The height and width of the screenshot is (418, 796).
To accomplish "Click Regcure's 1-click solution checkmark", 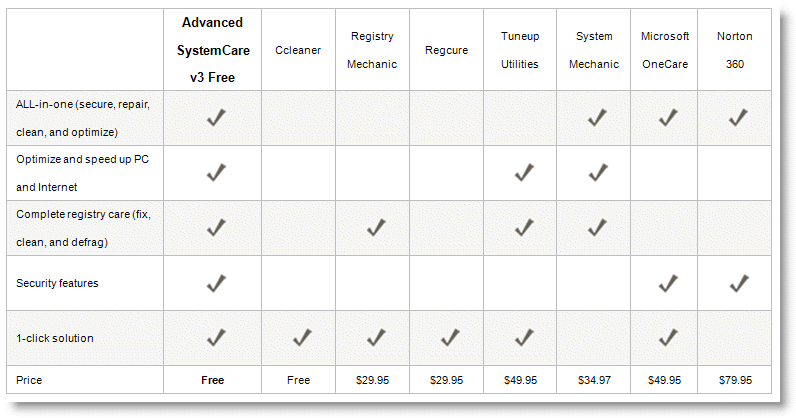I will point(450,337).
